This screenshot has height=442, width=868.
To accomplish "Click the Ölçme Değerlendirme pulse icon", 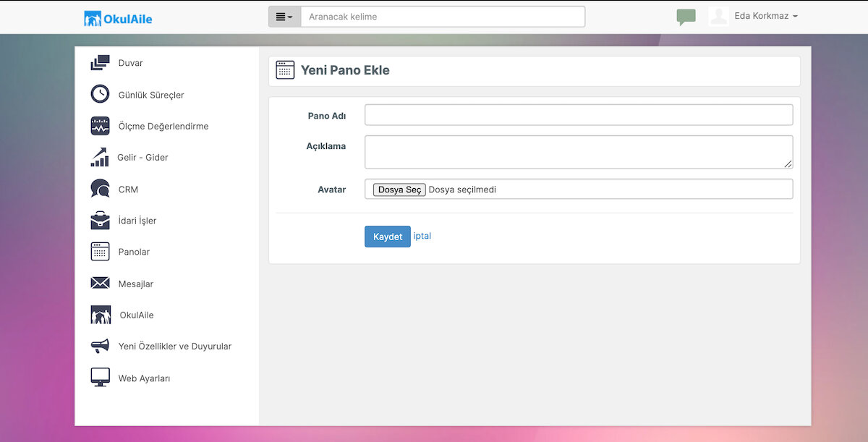I will pyautogui.click(x=100, y=126).
